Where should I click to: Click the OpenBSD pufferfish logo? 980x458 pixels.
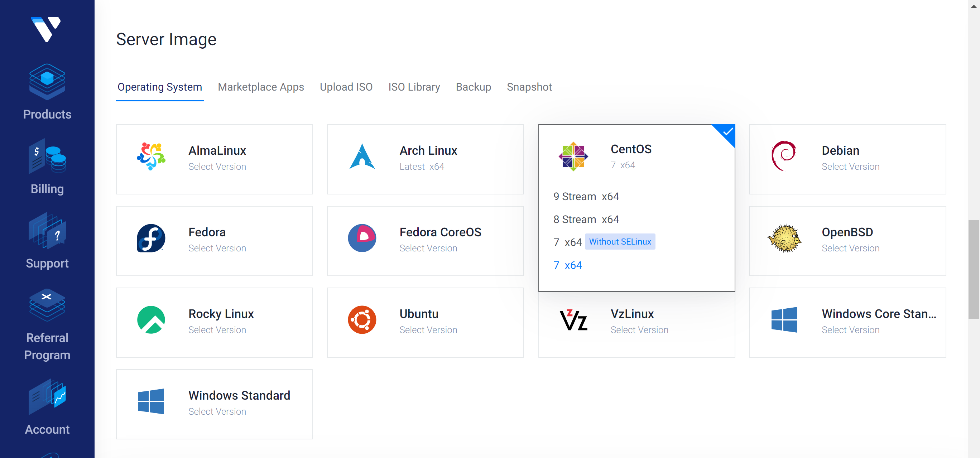(x=785, y=238)
